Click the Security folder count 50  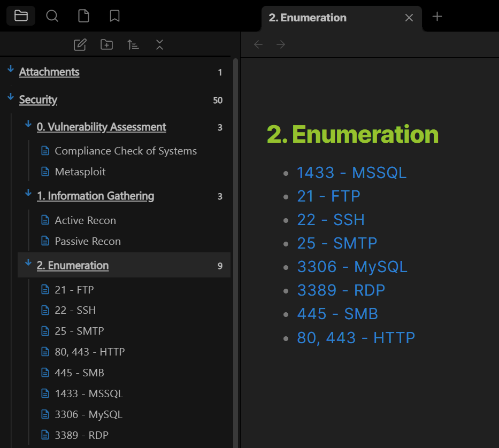(x=218, y=100)
